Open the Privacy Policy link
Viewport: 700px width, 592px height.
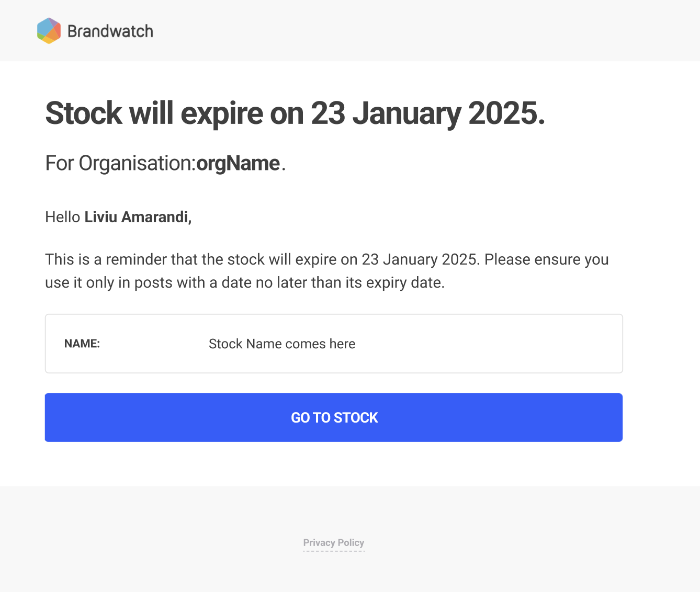pos(333,543)
